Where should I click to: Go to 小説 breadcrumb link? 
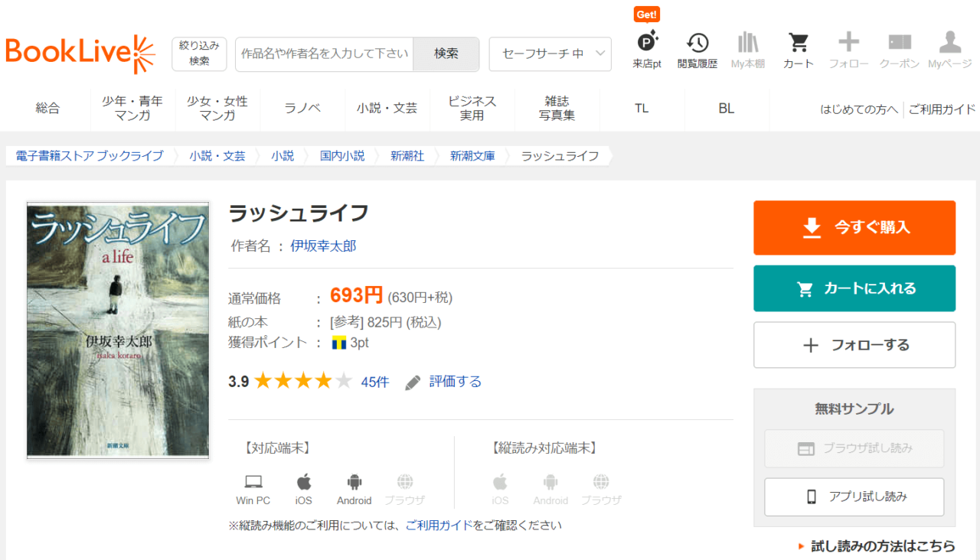coord(283,156)
